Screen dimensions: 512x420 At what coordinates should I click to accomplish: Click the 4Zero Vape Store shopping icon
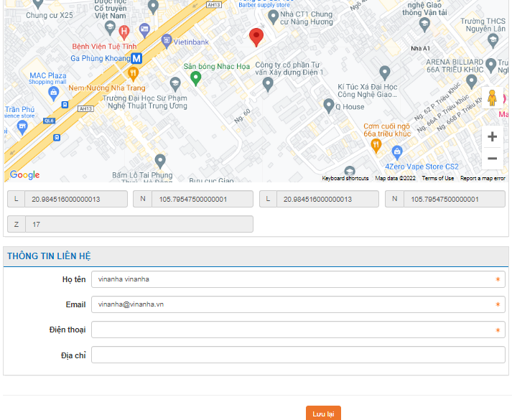(x=397, y=152)
